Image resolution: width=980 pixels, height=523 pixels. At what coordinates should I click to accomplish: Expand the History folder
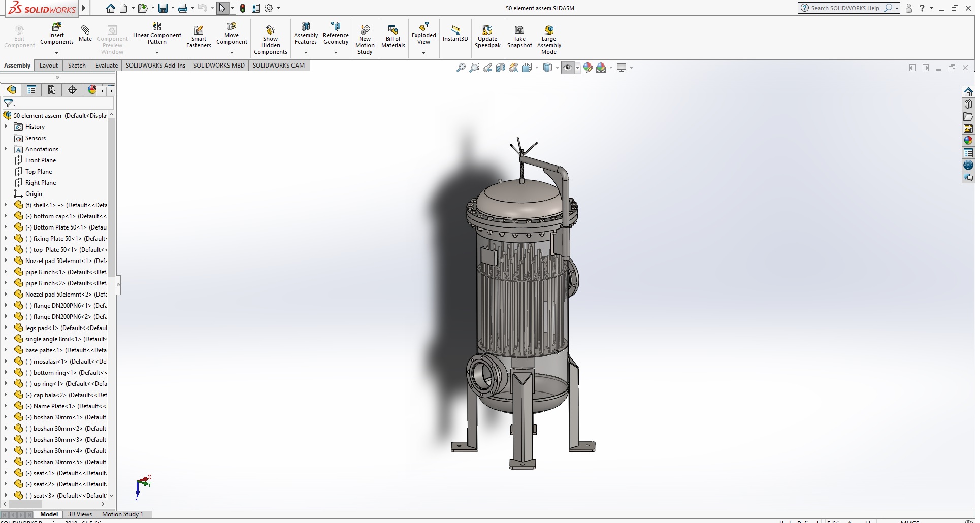click(6, 127)
